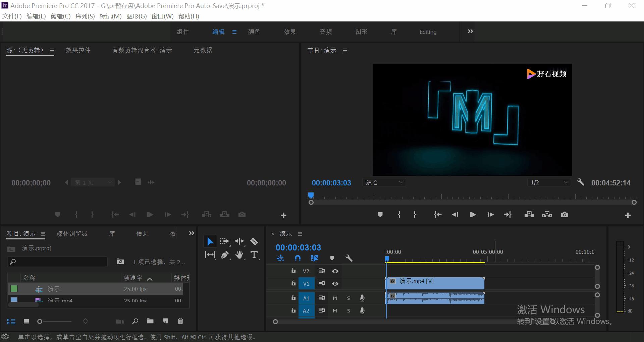Select the Ripple Edit tool
This screenshot has height=342, width=644.
point(239,241)
